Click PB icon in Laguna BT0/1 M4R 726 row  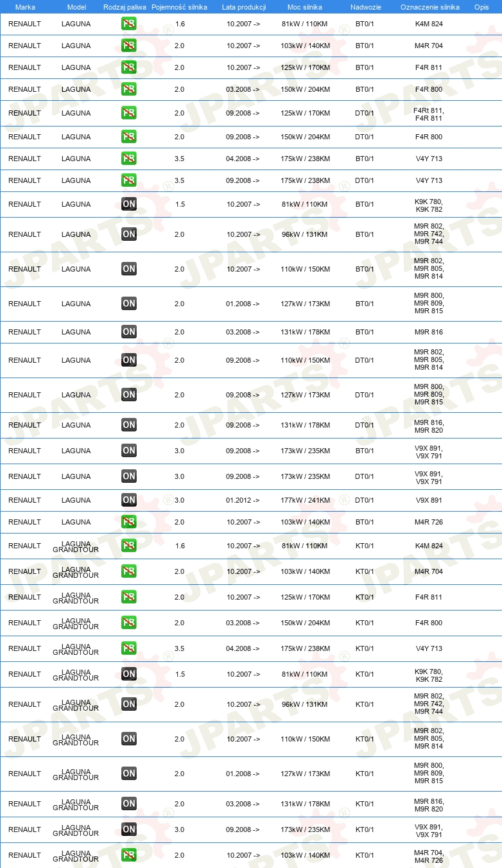click(129, 522)
